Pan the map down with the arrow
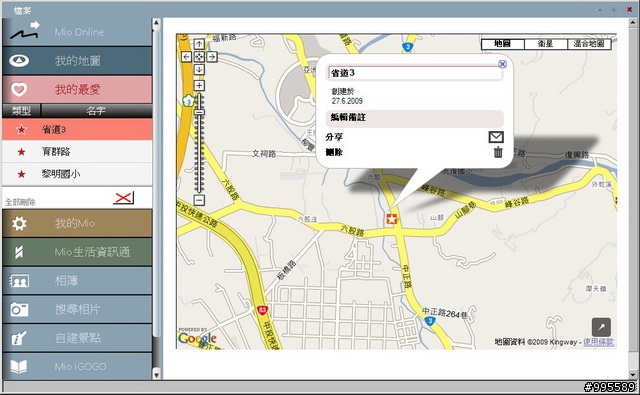640x395 pixels. point(199,69)
